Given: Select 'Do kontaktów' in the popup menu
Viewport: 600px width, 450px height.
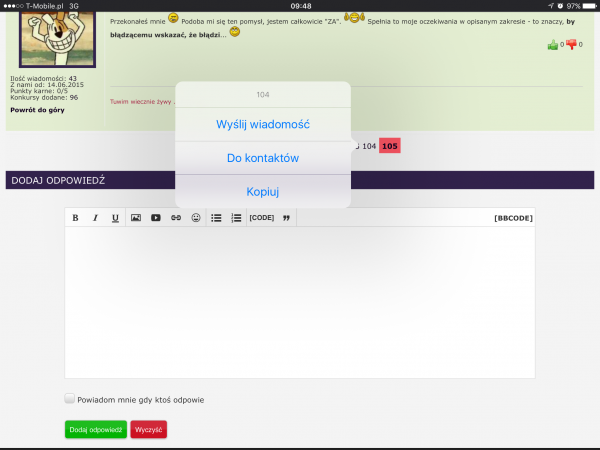Looking at the screenshot, I should [263, 158].
